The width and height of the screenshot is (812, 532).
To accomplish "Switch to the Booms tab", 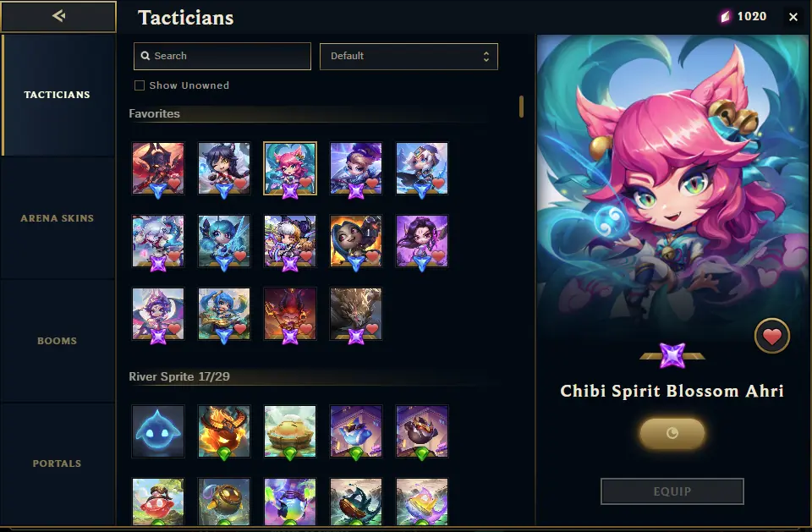I will click(58, 341).
